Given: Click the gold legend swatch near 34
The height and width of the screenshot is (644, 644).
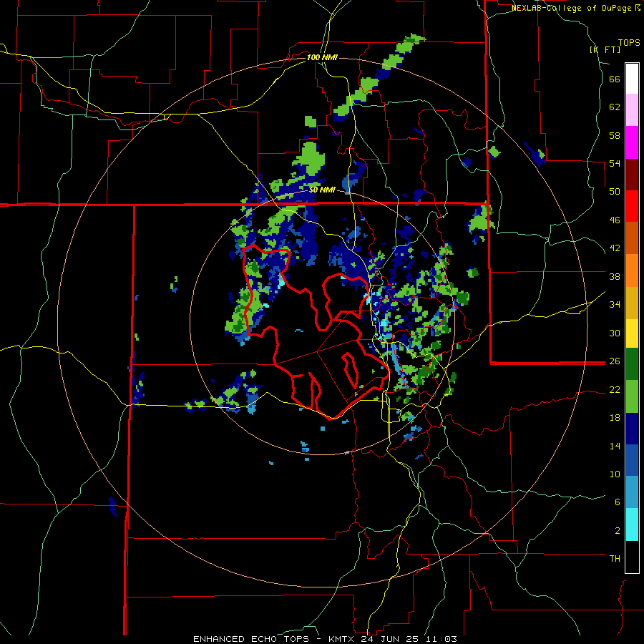Looking at the screenshot, I should (632, 303).
